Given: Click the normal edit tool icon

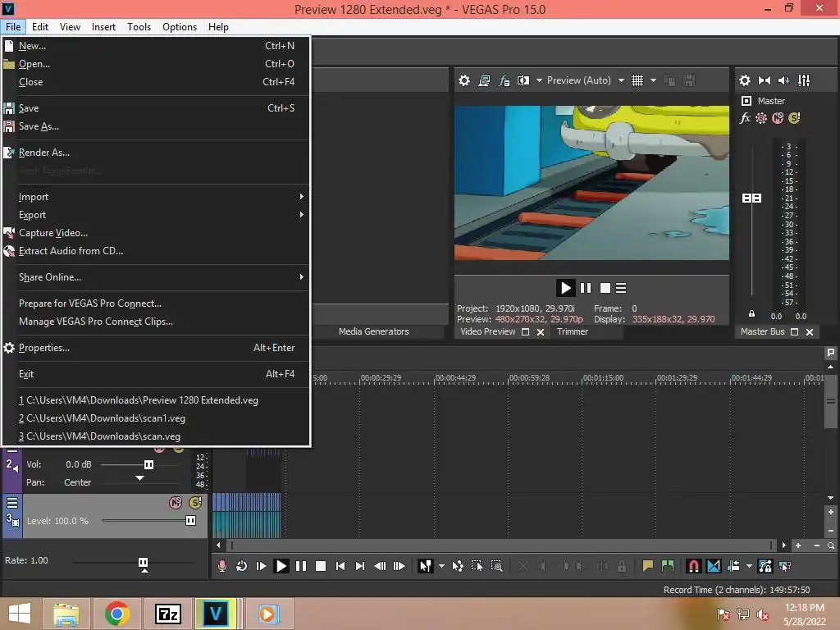Looking at the screenshot, I should (426, 566).
